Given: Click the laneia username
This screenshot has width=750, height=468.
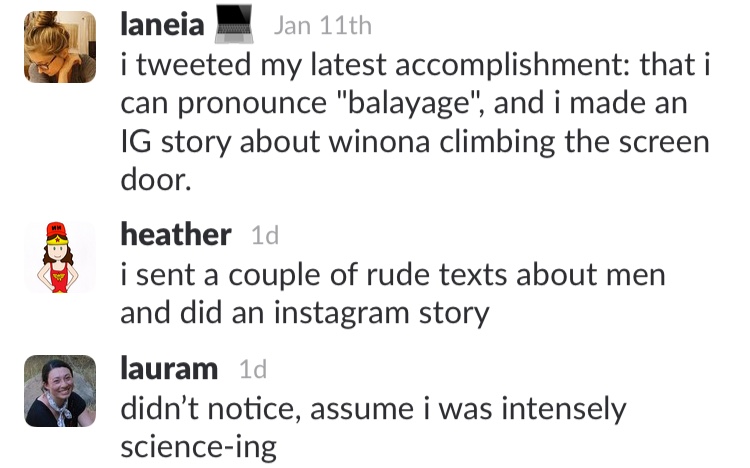Looking at the screenshot, I should (162, 25).
